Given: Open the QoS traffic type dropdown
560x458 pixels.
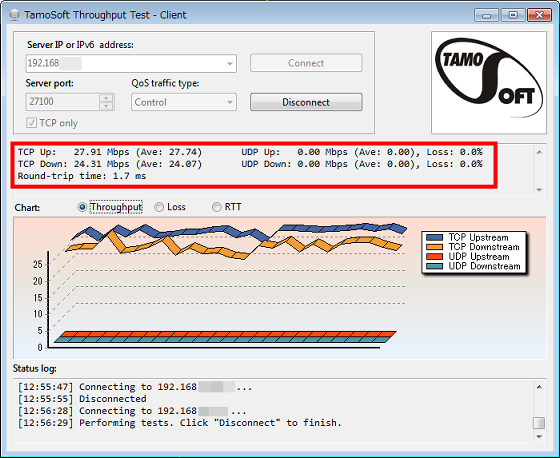Looking at the screenshot, I should pyautogui.click(x=230, y=103).
